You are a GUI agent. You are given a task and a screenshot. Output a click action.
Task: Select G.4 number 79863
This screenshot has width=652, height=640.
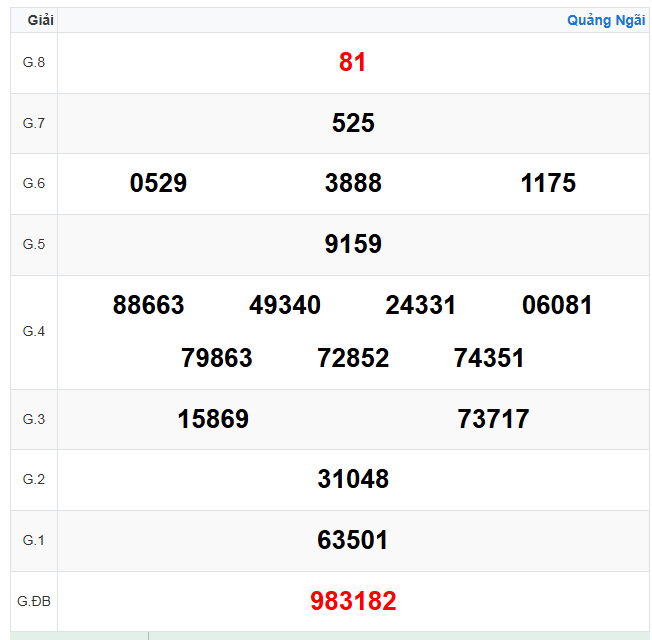click(217, 358)
